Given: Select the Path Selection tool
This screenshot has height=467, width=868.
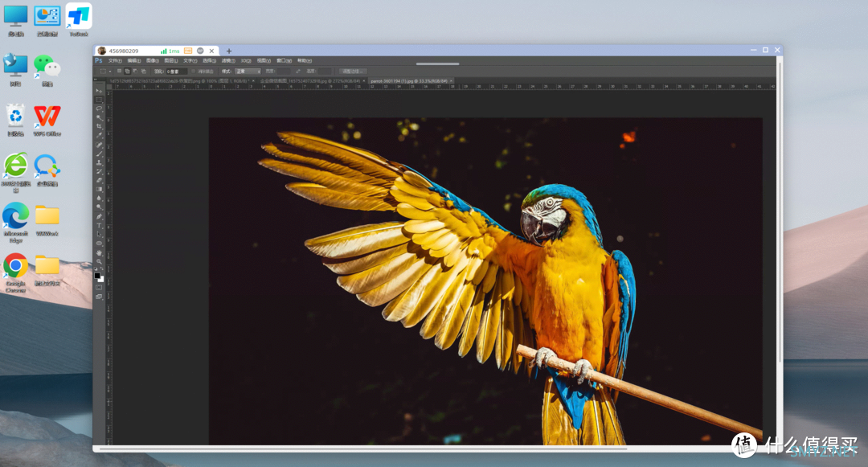Looking at the screenshot, I should (99, 234).
